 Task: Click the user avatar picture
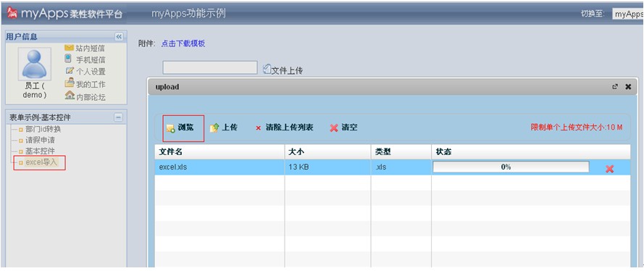pos(35,64)
